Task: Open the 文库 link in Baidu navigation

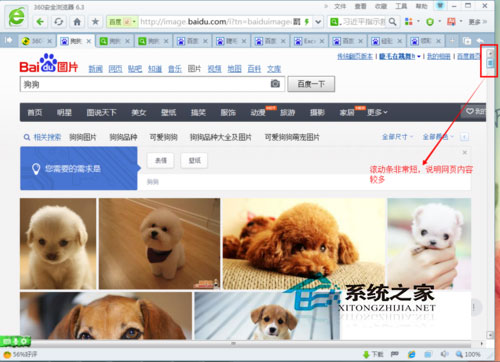Action: 274,69
